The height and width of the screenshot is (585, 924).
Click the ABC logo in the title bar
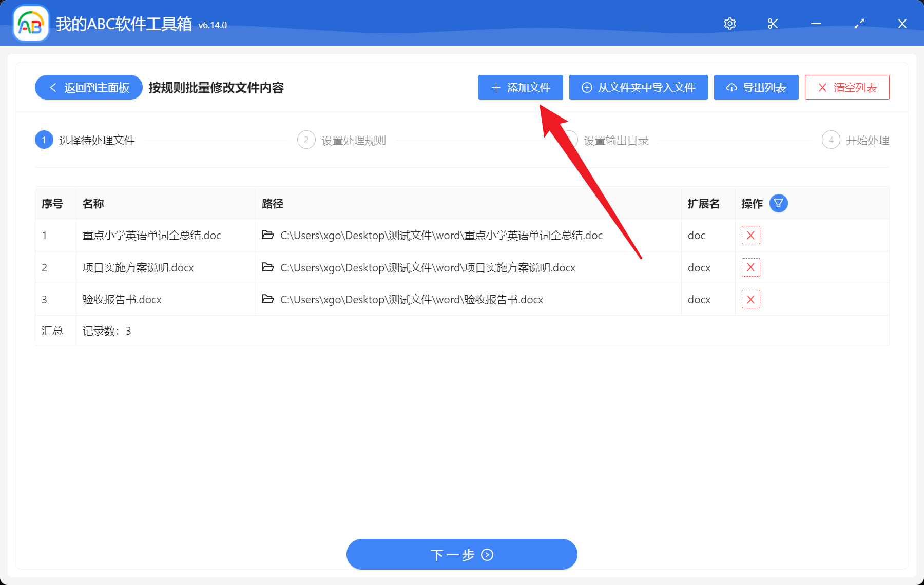click(30, 23)
